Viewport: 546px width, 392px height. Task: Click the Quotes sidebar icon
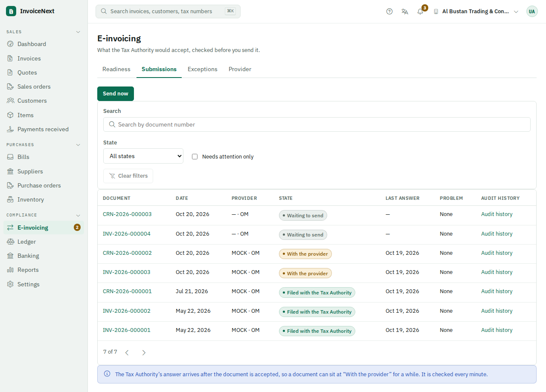click(x=10, y=72)
